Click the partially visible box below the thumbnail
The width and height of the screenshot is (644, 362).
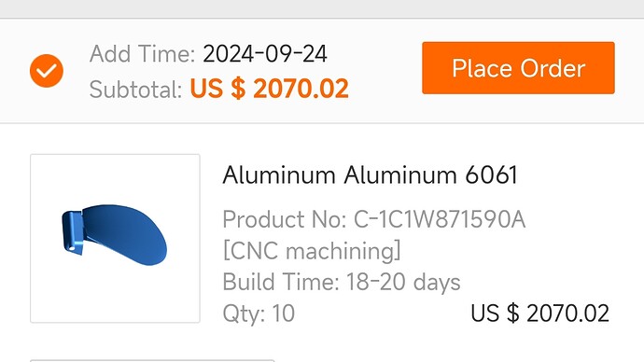tap(152, 360)
